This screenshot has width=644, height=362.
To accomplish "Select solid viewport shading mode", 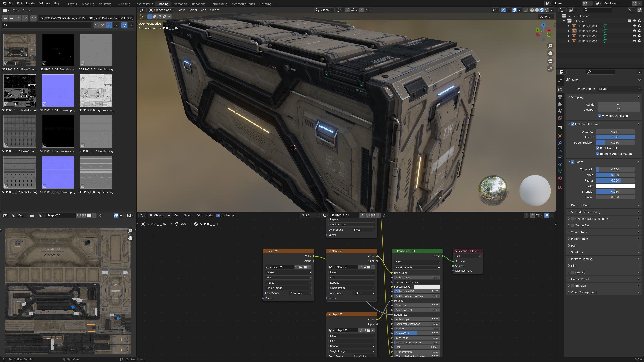I will click(537, 10).
